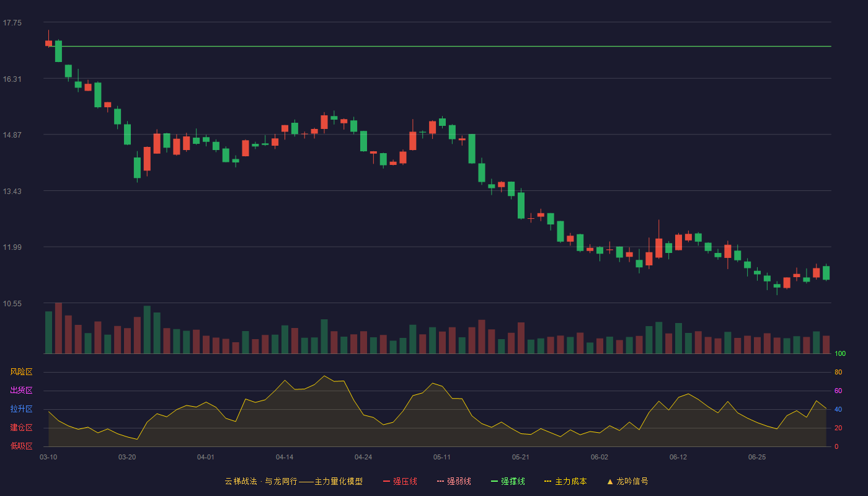
Task: Click the last green candlestick on the right
Action: click(826, 273)
